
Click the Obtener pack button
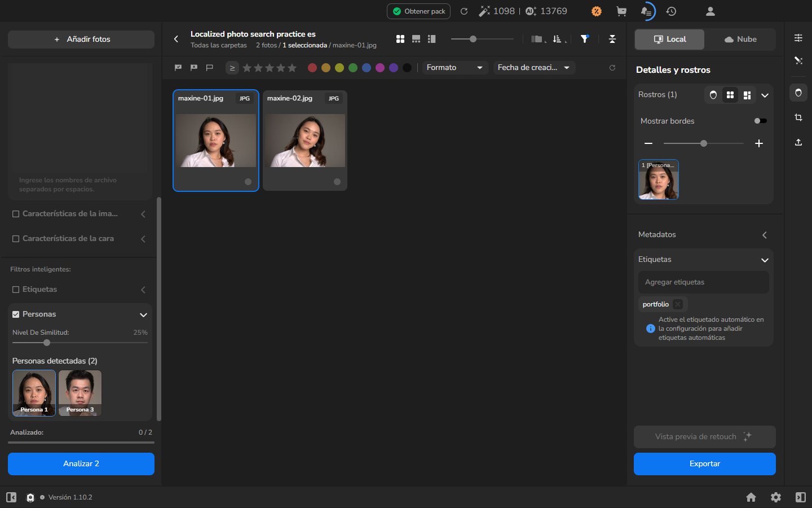pyautogui.click(x=418, y=11)
